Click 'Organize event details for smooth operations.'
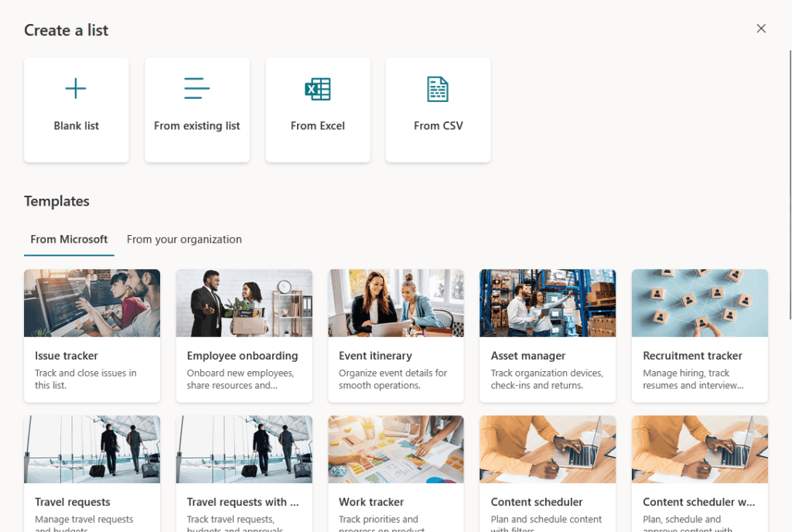Screen dimensions: 792x532 (392, 379)
